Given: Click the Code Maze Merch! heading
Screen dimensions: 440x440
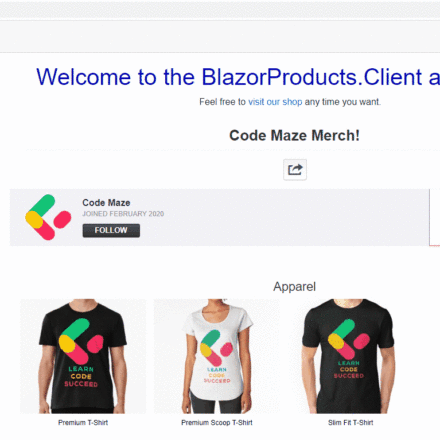Looking at the screenshot, I should coord(294,136).
